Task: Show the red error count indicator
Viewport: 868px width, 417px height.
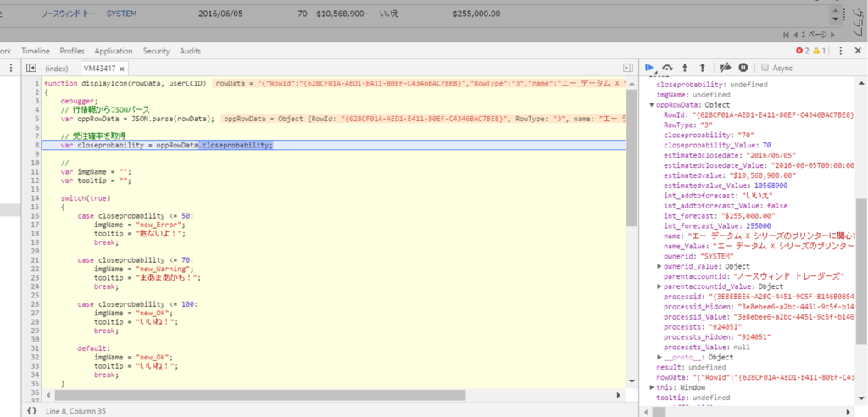Action: (803, 51)
